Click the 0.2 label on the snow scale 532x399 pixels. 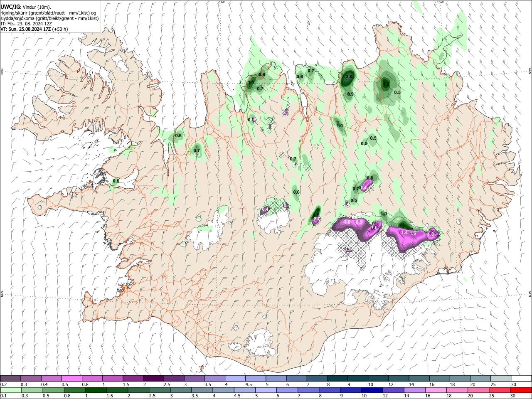[x=4, y=384]
